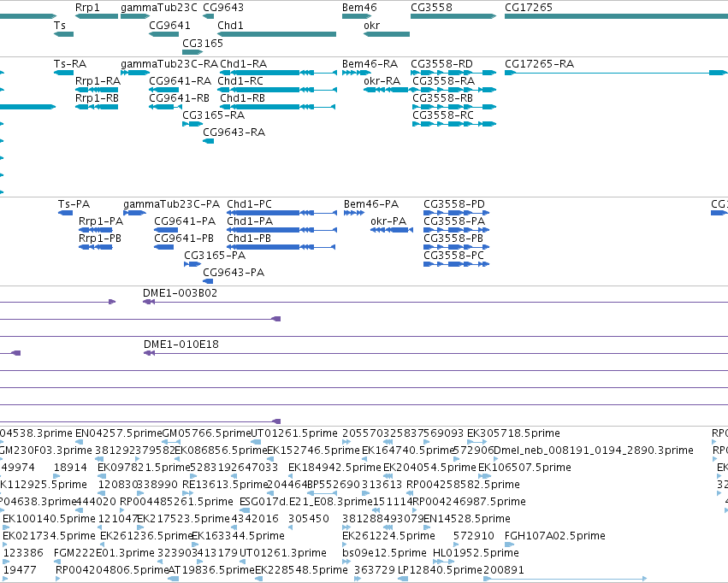Image resolution: width=728 pixels, height=583 pixels.
Task: Select the FGH107A02.5prime EST label
Action: click(x=555, y=536)
